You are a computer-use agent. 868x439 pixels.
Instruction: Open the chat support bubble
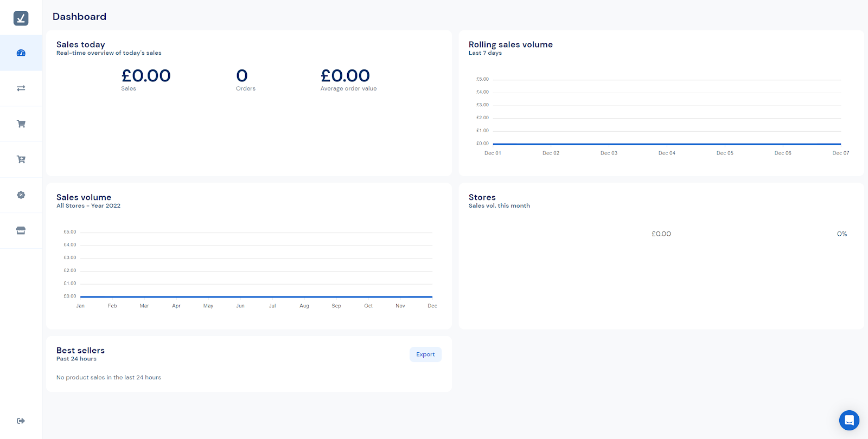point(849,420)
